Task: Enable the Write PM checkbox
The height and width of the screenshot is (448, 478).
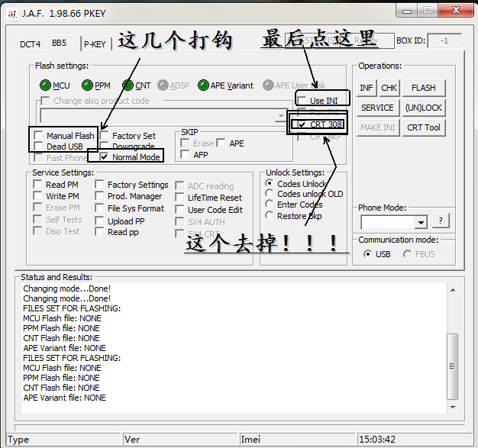Action: pos(37,195)
